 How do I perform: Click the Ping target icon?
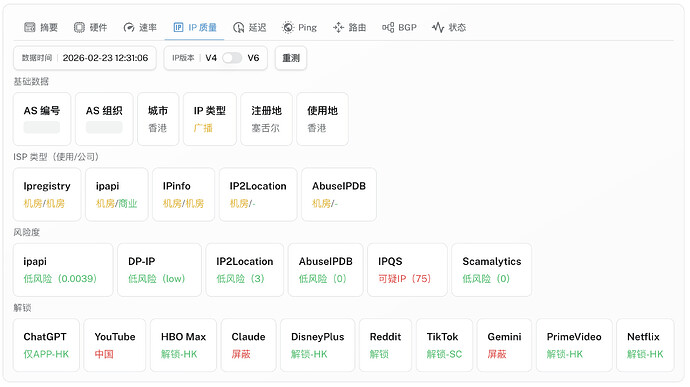pyautogui.click(x=288, y=27)
